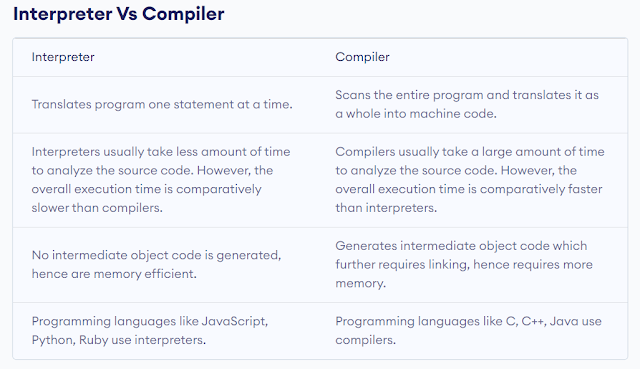Click cell about interpreters taking less time
This screenshot has width=640, height=369.
(161, 180)
